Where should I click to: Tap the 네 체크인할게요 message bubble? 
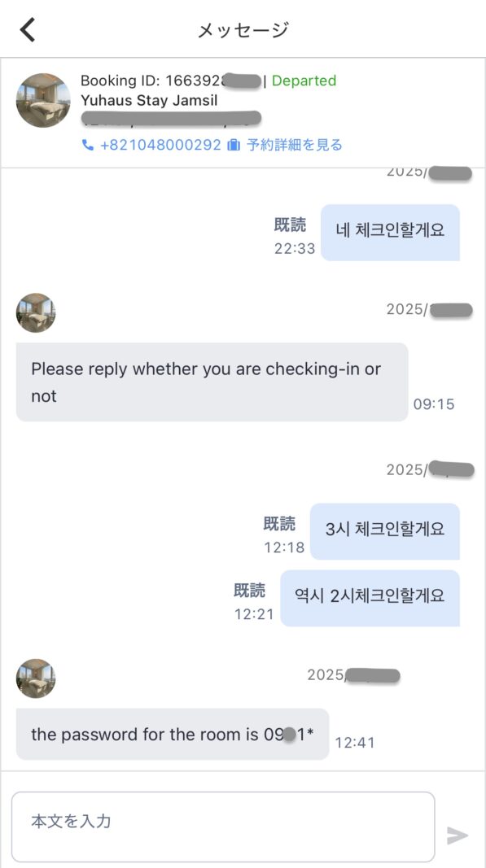click(391, 233)
